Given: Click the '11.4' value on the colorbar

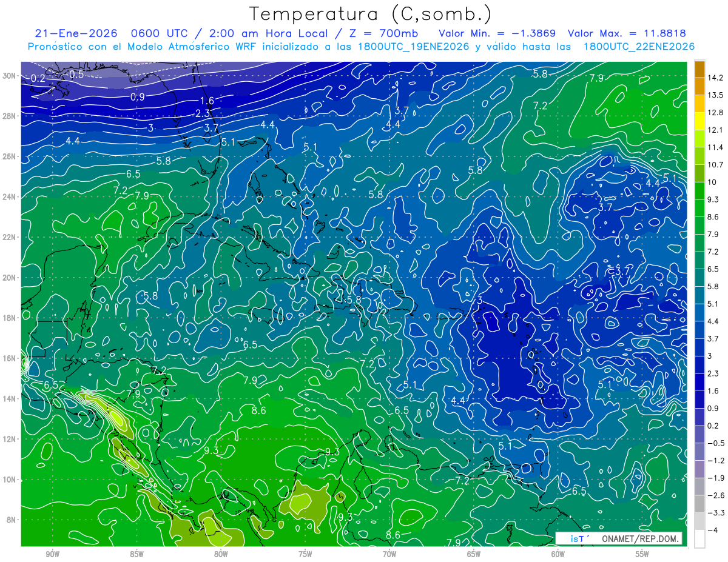Looking at the screenshot, I should pos(716,147).
